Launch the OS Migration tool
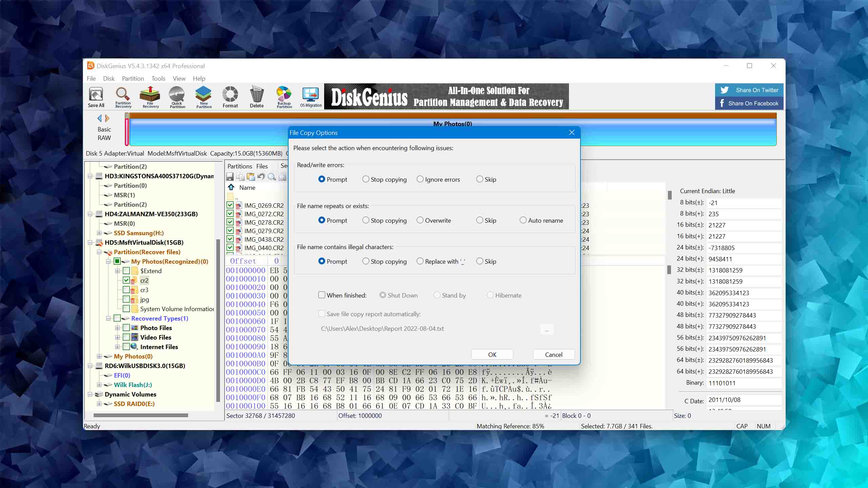This screenshot has height=488, width=868. pyautogui.click(x=311, y=97)
